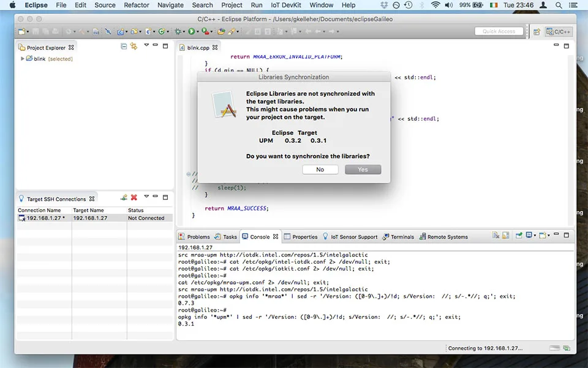
Task: Click No in Libraries Synchronization dialog
Action: click(320, 169)
